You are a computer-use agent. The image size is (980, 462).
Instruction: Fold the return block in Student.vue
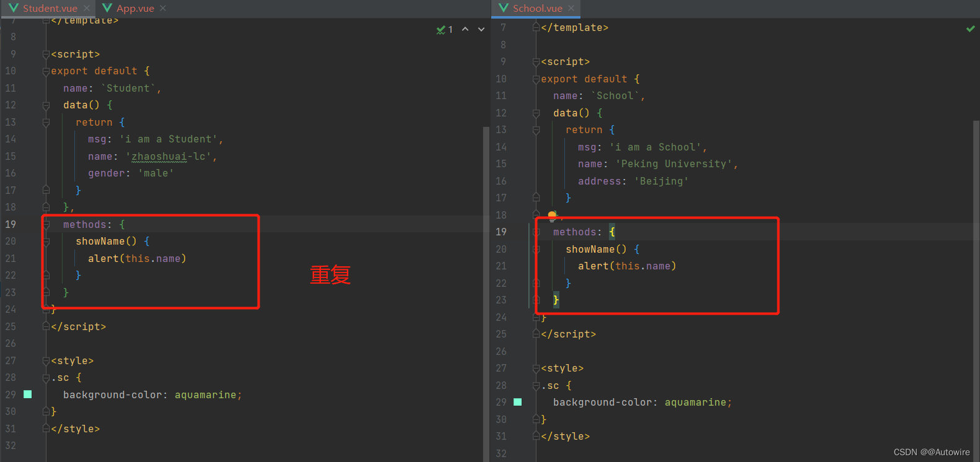pyautogui.click(x=46, y=123)
